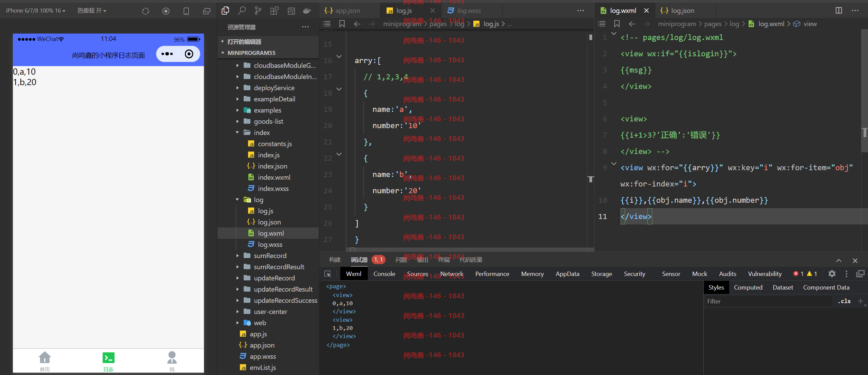Open the Storage devtools tab
Screen dimensions: 868x375
coord(601,274)
